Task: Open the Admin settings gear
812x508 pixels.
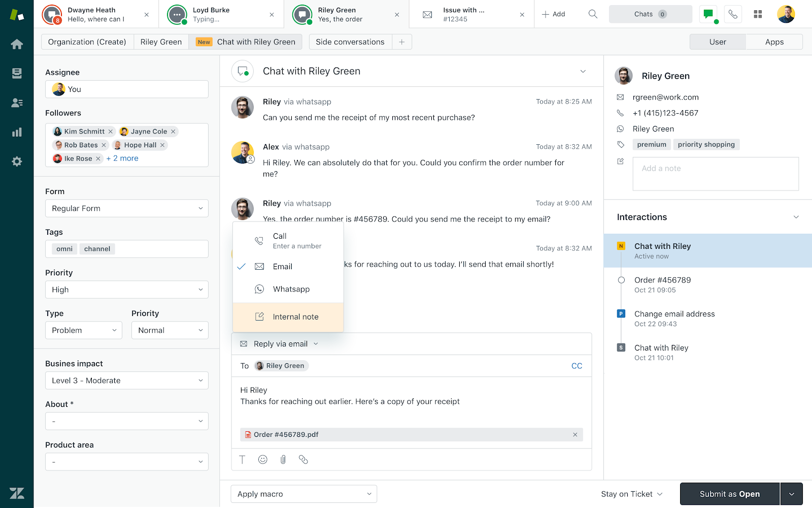Action: (x=17, y=161)
